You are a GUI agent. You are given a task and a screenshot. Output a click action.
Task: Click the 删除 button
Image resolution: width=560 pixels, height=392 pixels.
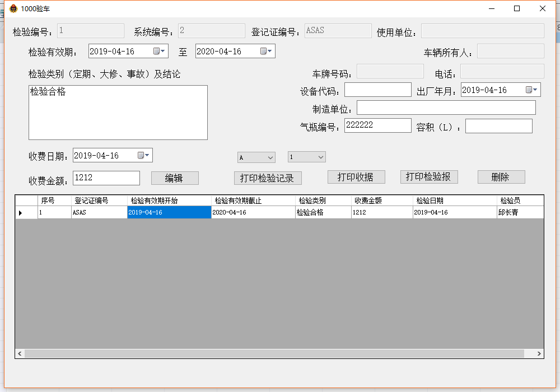(501, 177)
